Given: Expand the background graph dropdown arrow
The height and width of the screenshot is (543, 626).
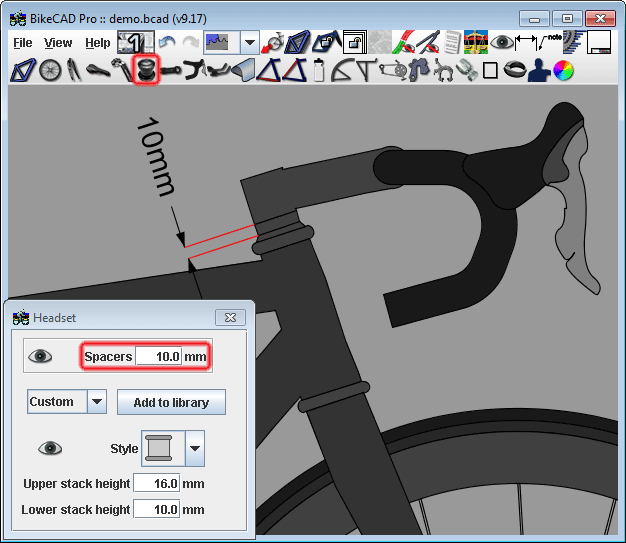Looking at the screenshot, I should [x=250, y=42].
